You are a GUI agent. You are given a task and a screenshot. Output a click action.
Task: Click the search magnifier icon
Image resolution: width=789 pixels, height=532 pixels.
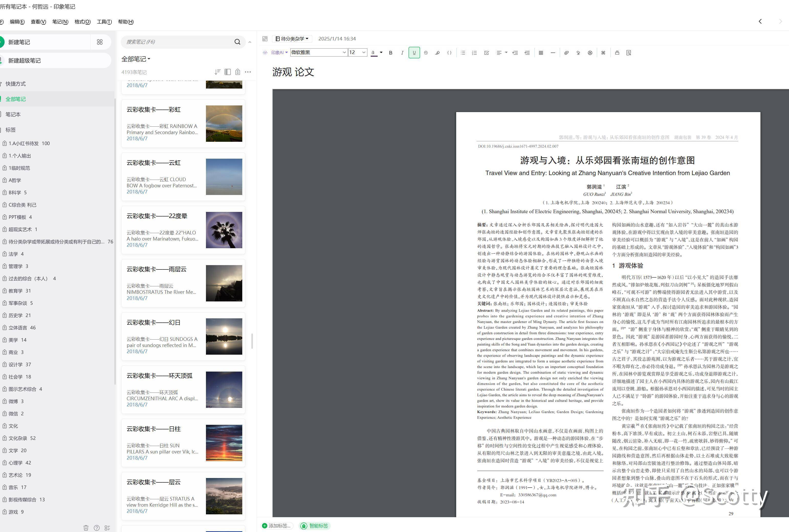pos(237,42)
